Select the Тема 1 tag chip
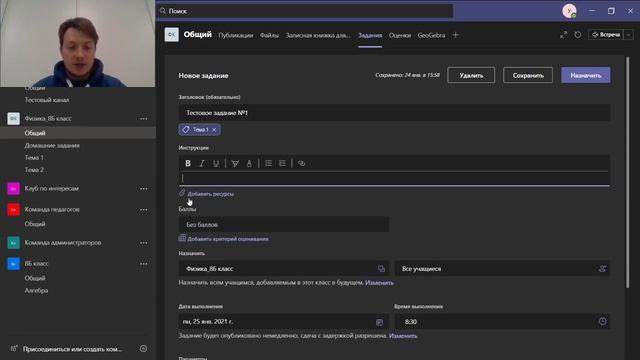640x360 pixels. pos(200,130)
